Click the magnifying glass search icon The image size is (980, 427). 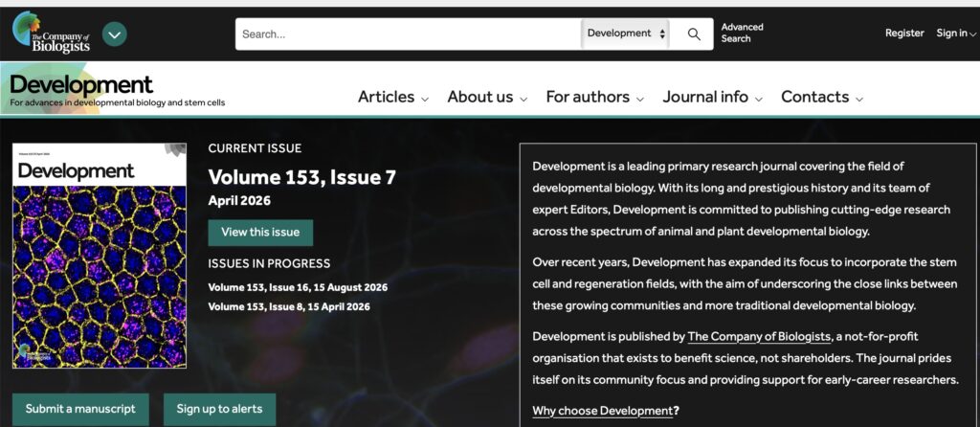[x=694, y=34]
